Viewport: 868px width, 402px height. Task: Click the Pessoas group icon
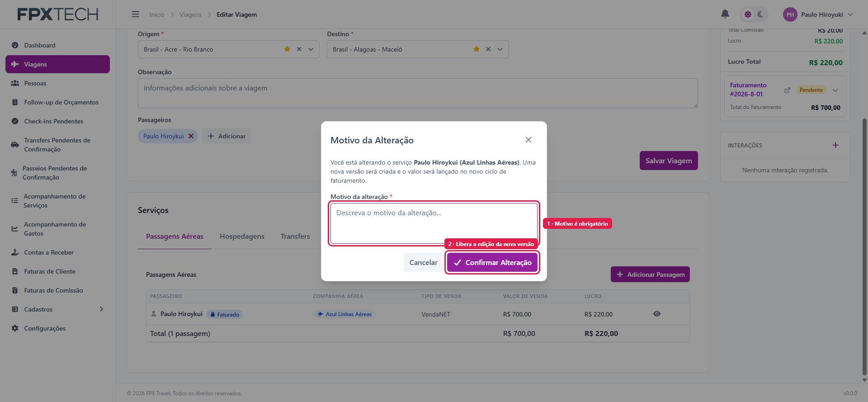point(15,83)
